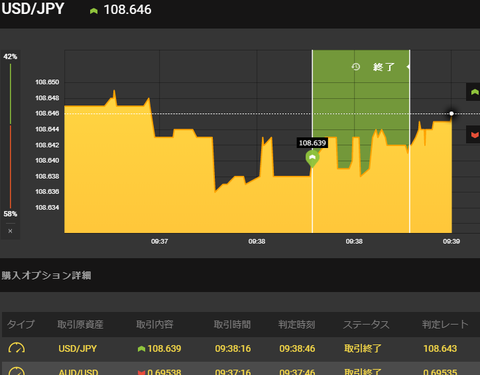Click the 終了 label in green zone
The width and height of the screenshot is (480, 375).
(x=384, y=67)
